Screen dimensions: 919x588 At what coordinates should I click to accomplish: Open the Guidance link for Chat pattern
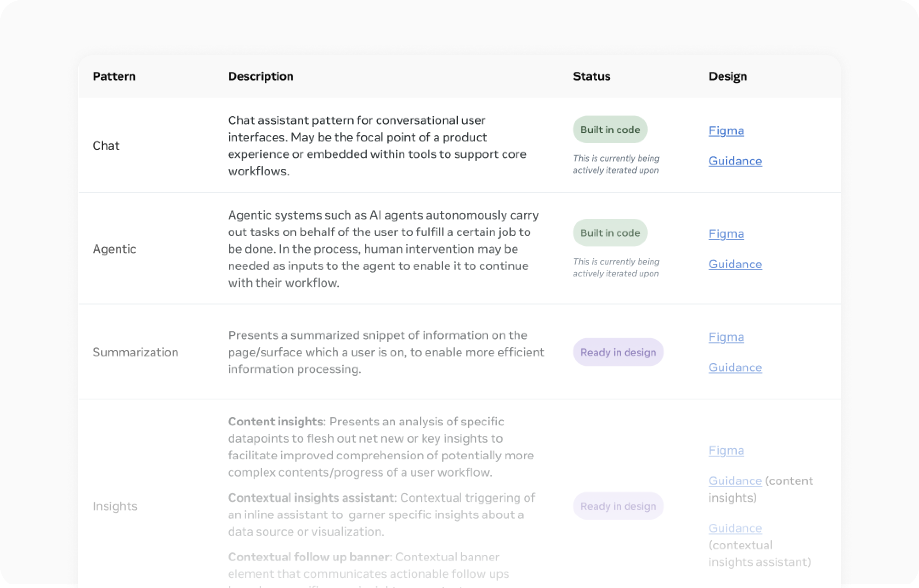(735, 161)
